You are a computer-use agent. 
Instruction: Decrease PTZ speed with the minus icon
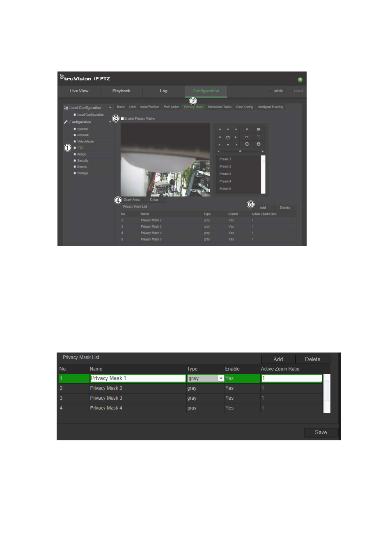218,151
